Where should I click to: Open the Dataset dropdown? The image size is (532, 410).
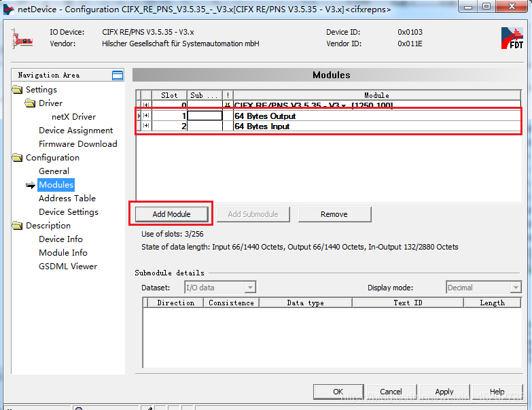[250, 288]
